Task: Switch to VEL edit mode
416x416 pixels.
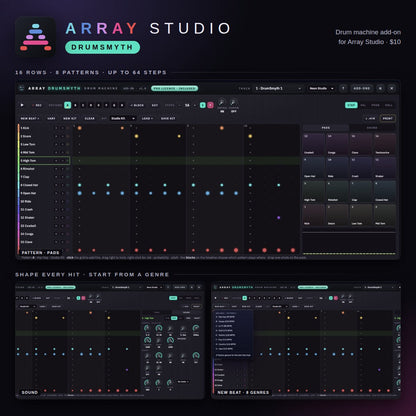Action: (x=363, y=105)
